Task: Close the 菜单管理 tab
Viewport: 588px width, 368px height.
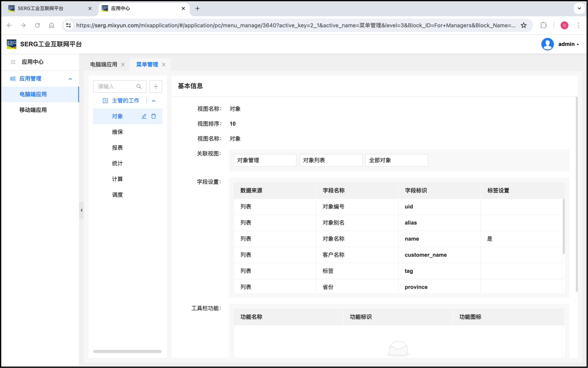Action: click(x=164, y=65)
